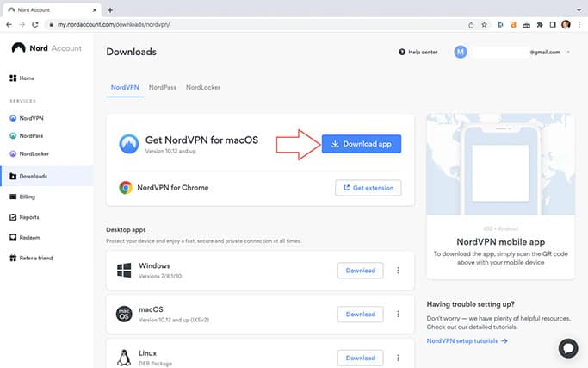Open more options for Windows download
Screen dimensions: 588x368
coord(398,271)
